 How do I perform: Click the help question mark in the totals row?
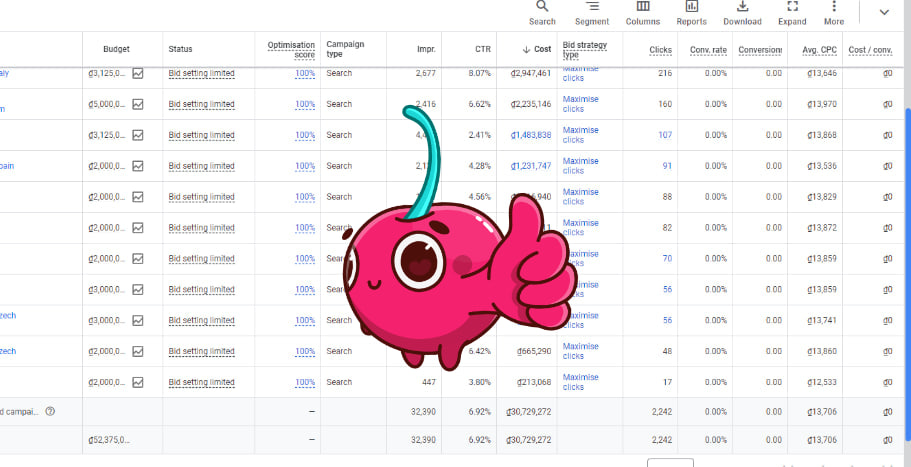pos(51,412)
